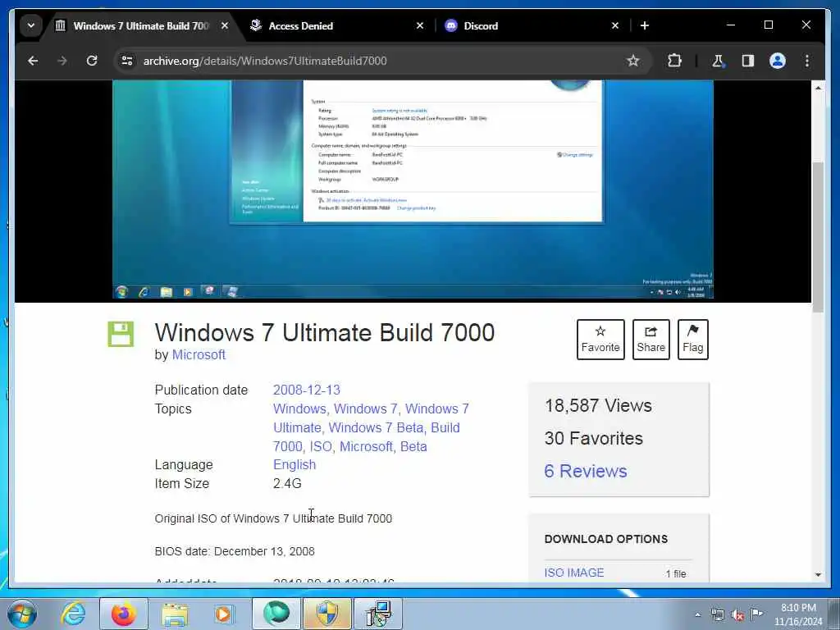Open the ISO topic link
840x630 pixels.
(321, 446)
